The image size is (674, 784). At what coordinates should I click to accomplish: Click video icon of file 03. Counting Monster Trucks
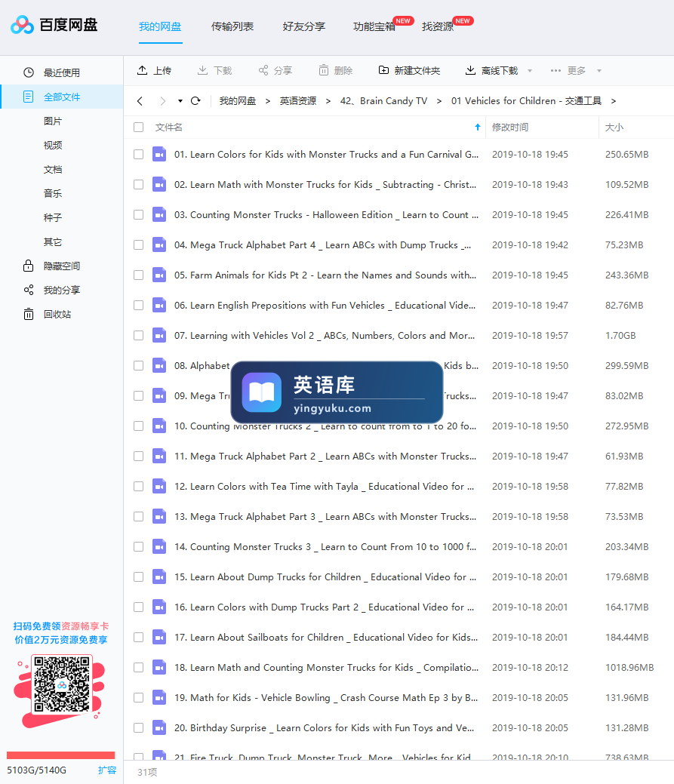click(159, 215)
